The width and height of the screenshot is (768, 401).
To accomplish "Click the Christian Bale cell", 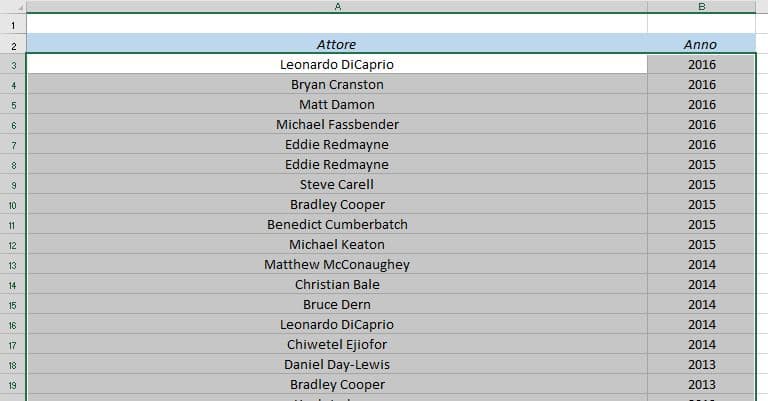I will [337, 284].
